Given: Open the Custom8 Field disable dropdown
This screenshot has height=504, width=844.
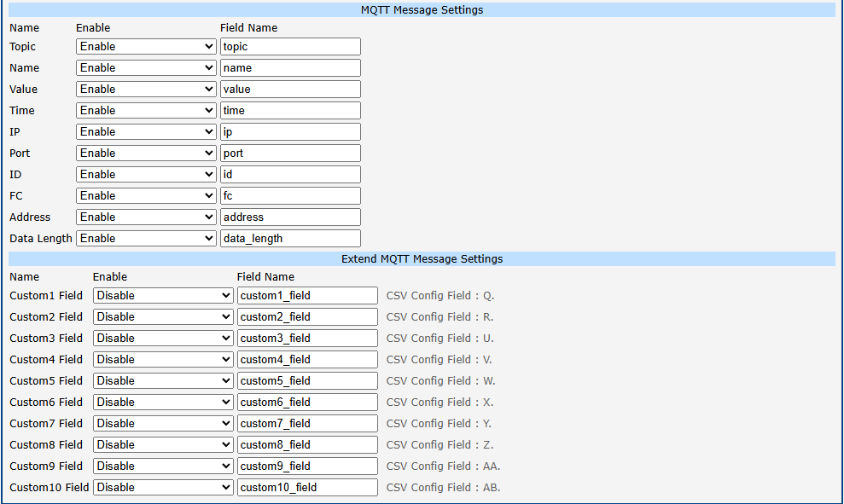Looking at the screenshot, I should point(163,445).
